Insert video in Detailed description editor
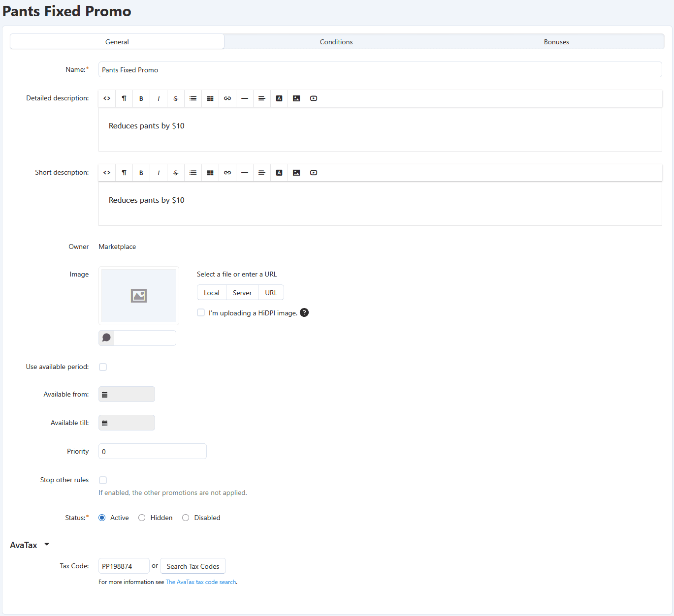Screen dimensions: 674x616 tap(314, 98)
